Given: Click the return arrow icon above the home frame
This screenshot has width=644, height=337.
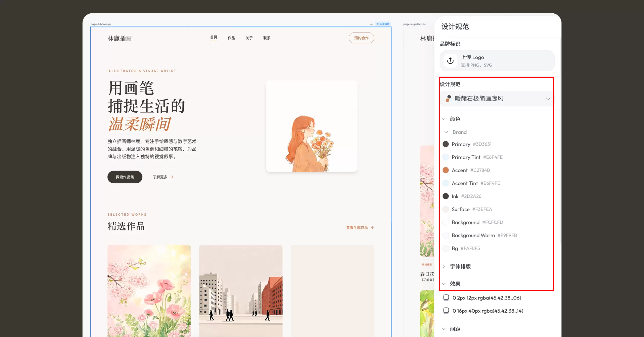Looking at the screenshot, I should click(372, 24).
